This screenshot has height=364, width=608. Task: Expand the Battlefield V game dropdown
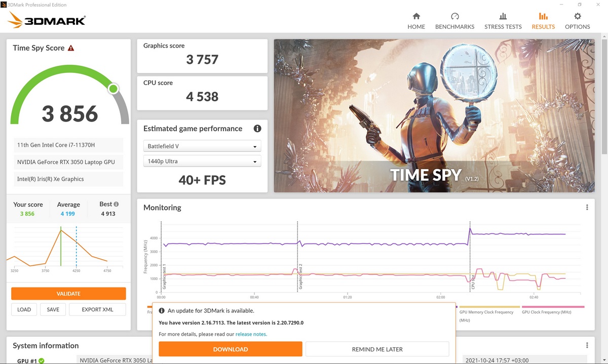(x=202, y=146)
